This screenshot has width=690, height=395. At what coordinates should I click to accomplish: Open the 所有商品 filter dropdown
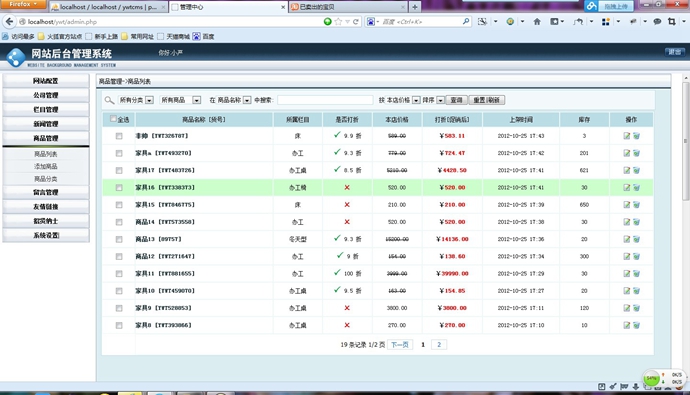click(x=180, y=100)
